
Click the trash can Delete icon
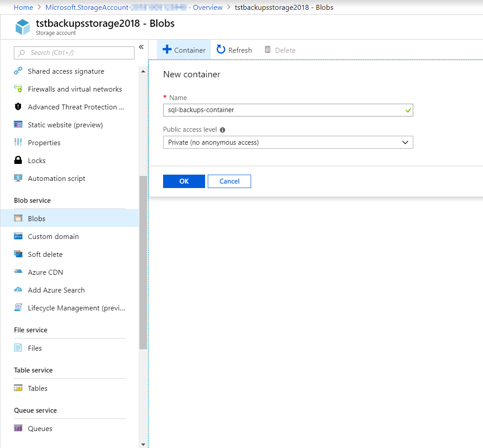coord(268,49)
